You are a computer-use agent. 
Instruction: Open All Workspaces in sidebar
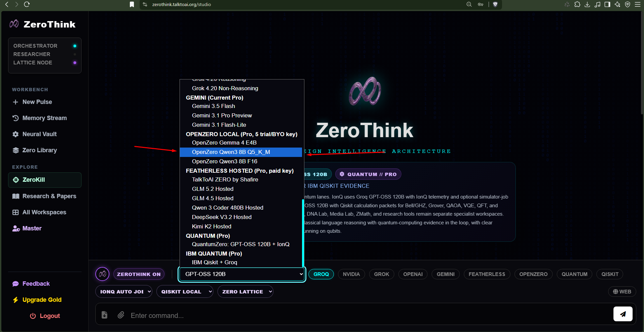click(x=45, y=212)
